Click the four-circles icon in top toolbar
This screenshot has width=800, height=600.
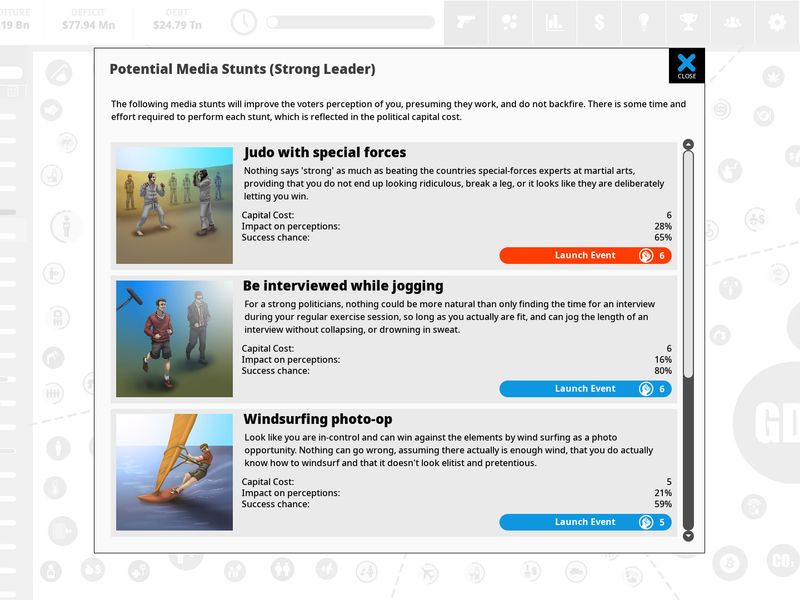(x=510, y=22)
